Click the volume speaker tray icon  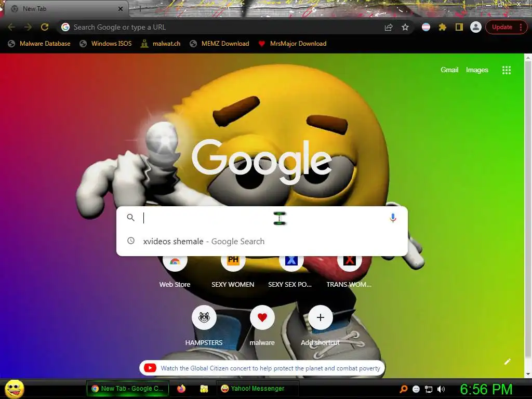click(441, 389)
